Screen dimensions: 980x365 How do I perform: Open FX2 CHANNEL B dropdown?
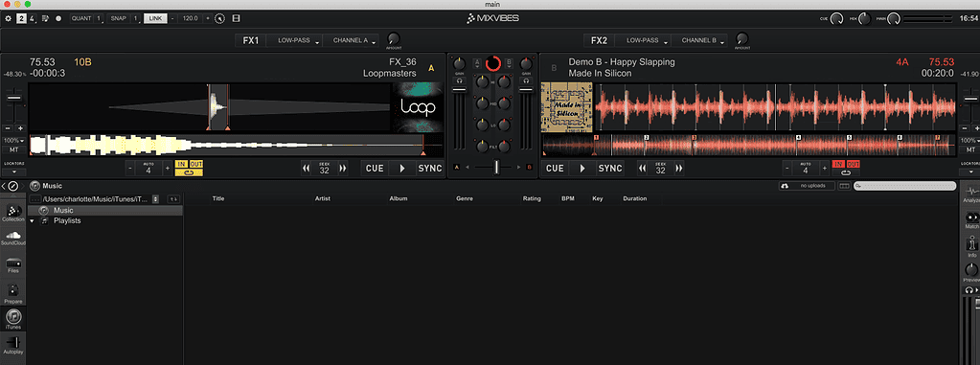[x=700, y=40]
